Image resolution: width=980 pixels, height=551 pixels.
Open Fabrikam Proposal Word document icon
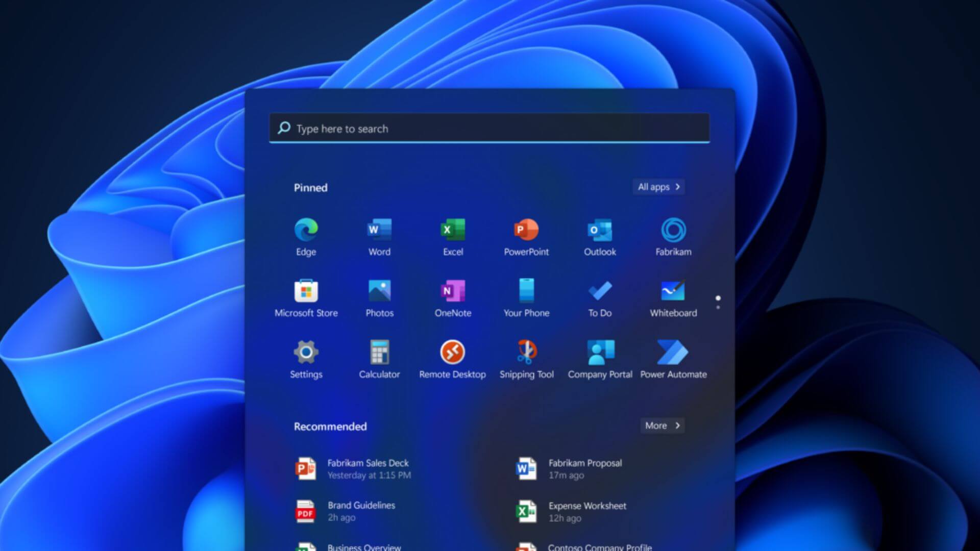coord(526,468)
